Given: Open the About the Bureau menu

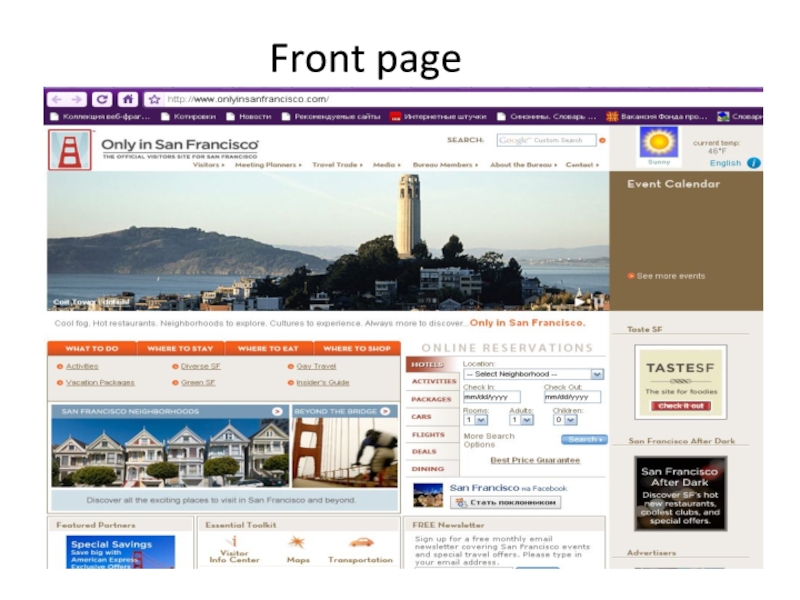Looking at the screenshot, I should click(523, 165).
